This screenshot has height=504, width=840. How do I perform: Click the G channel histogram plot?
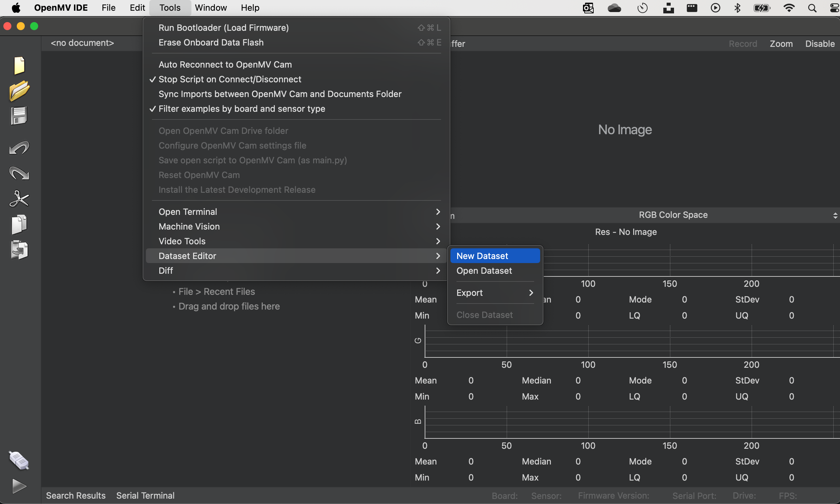point(632,341)
